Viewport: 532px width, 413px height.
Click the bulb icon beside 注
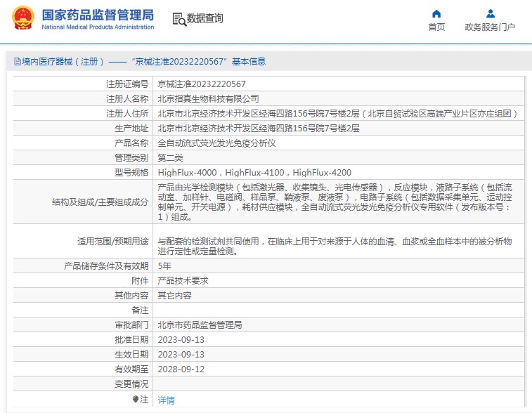tap(136, 399)
